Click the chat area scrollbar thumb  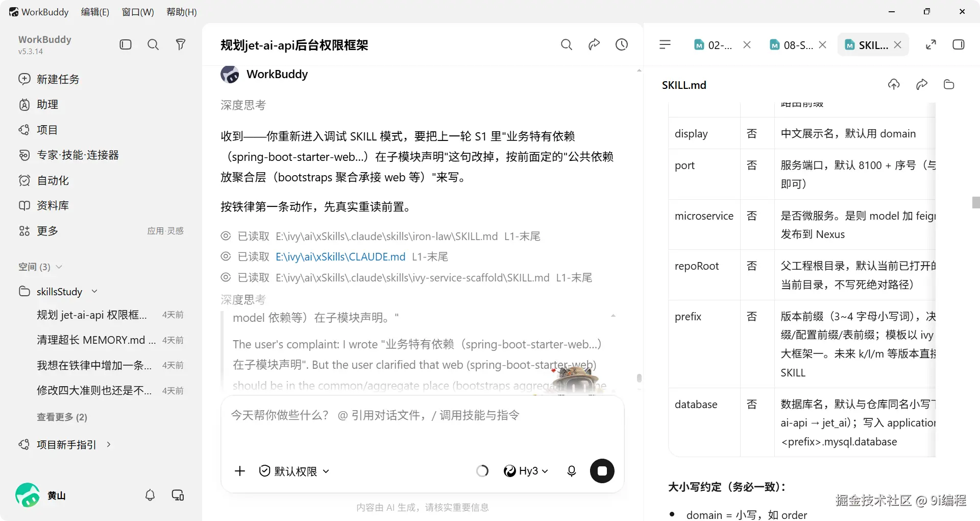point(639,378)
